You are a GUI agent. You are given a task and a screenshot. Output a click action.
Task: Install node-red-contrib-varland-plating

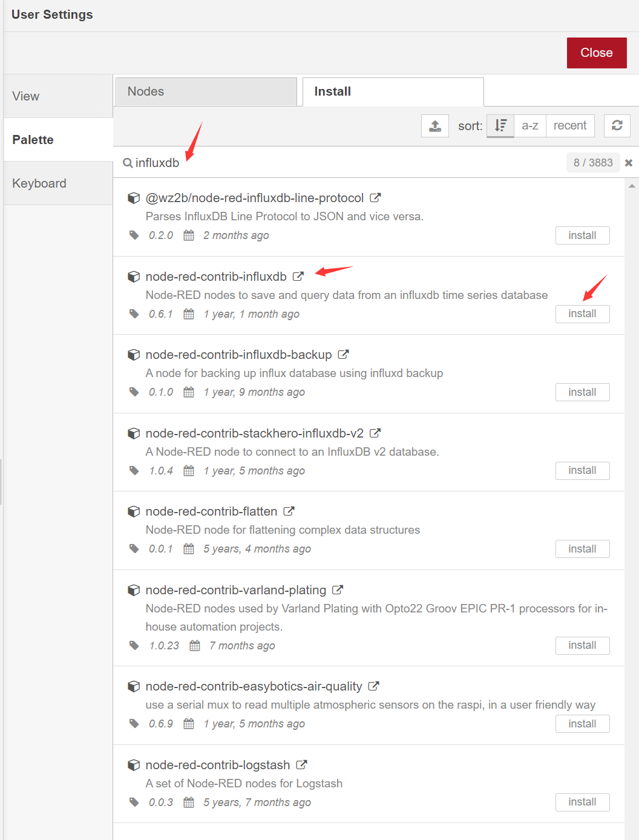point(582,645)
